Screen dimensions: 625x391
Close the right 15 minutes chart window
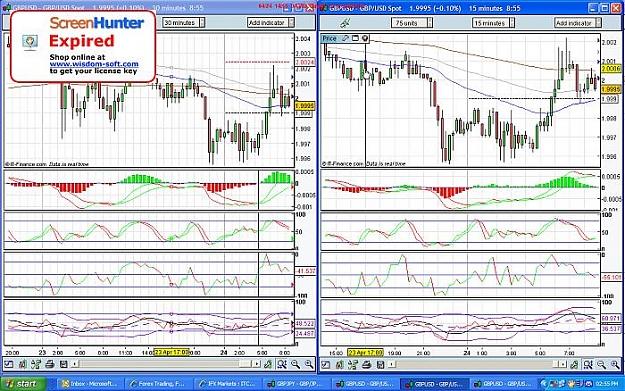(x=616, y=8)
